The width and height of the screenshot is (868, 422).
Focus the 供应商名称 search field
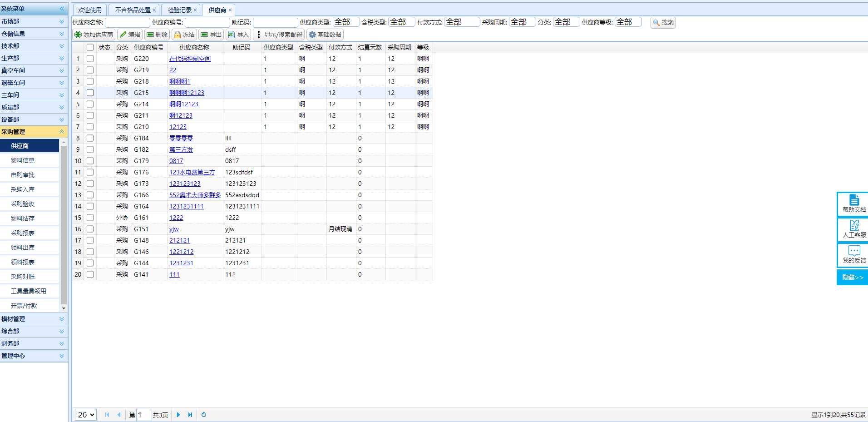(x=128, y=22)
